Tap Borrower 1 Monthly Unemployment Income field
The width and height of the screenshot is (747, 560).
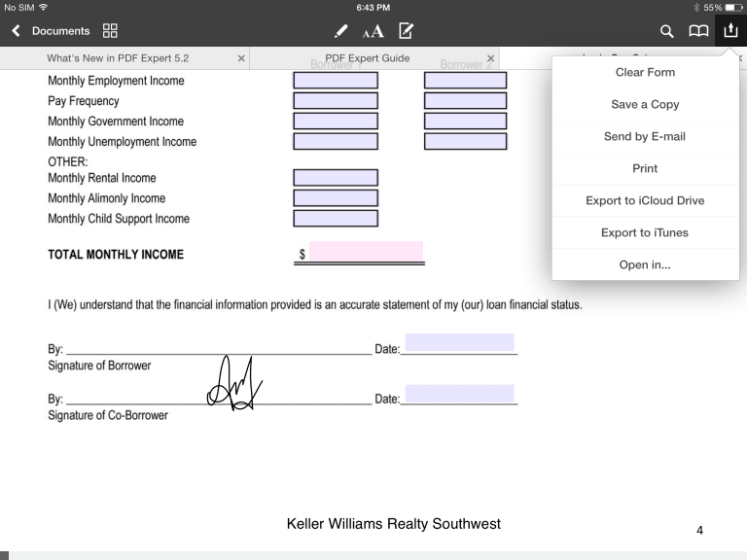[x=336, y=141]
